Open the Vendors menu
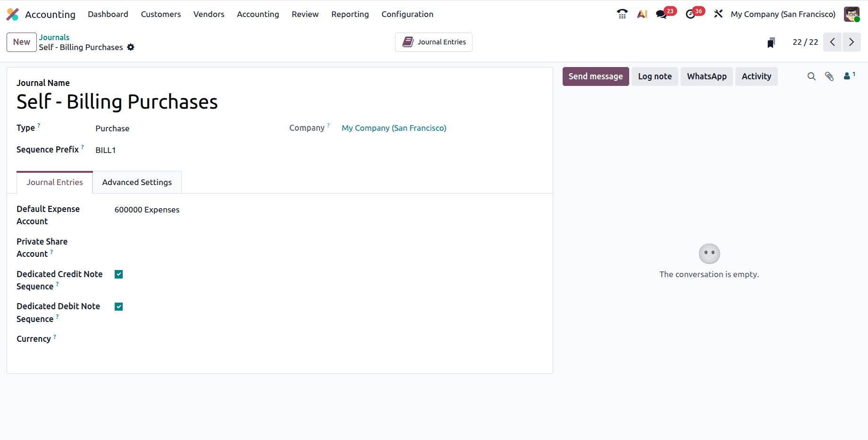Screen dimensions: 868x440 [209, 14]
